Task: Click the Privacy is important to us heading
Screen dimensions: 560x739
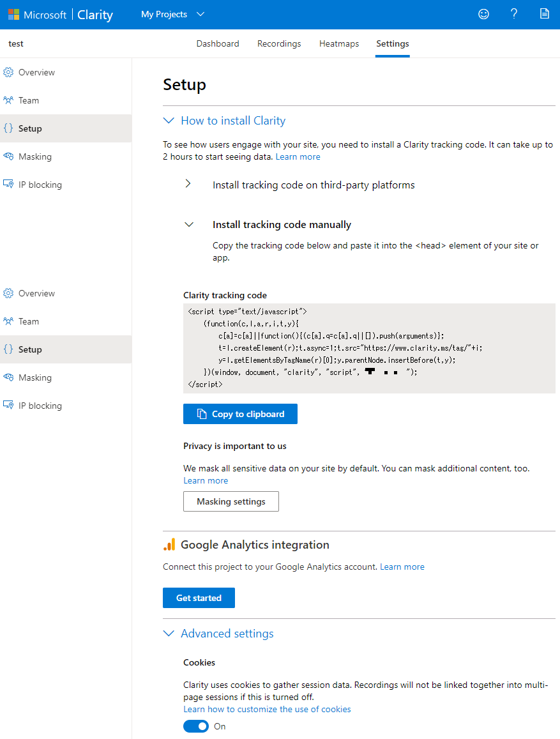Action: click(235, 446)
